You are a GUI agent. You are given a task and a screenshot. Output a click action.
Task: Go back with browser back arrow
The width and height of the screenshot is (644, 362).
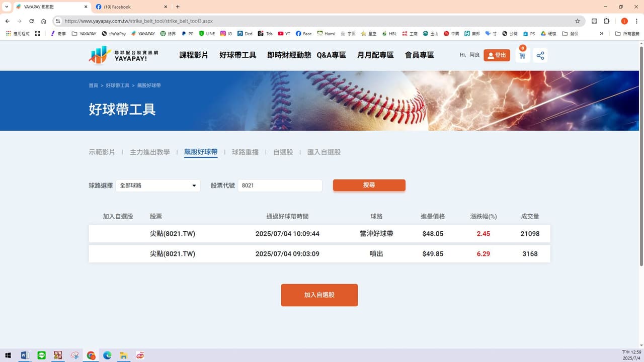click(7, 21)
